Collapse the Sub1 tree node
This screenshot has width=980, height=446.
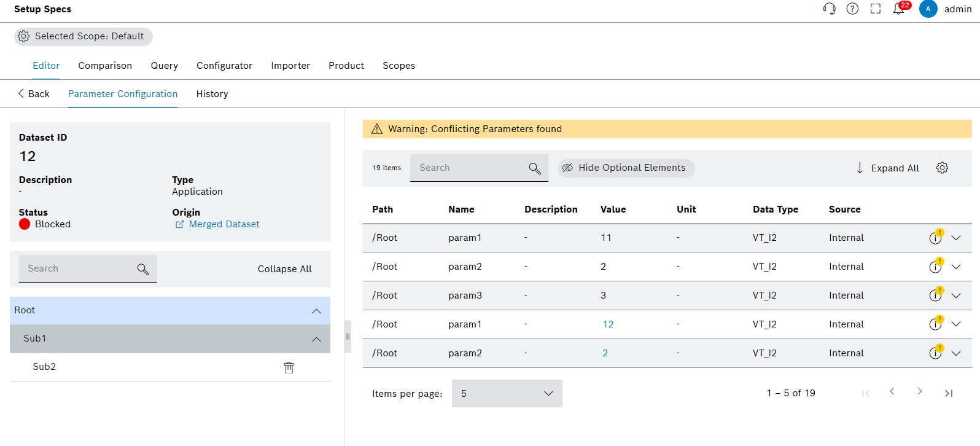point(316,339)
